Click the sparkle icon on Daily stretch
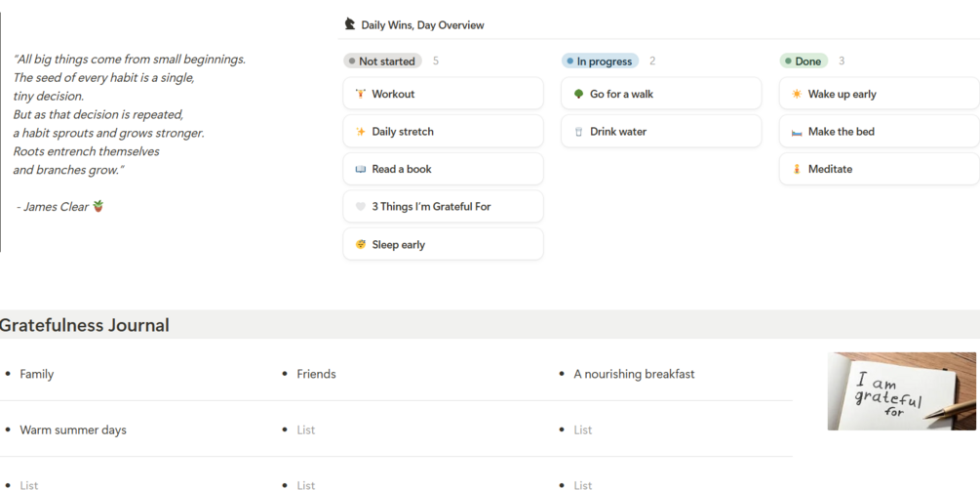 pyautogui.click(x=360, y=132)
